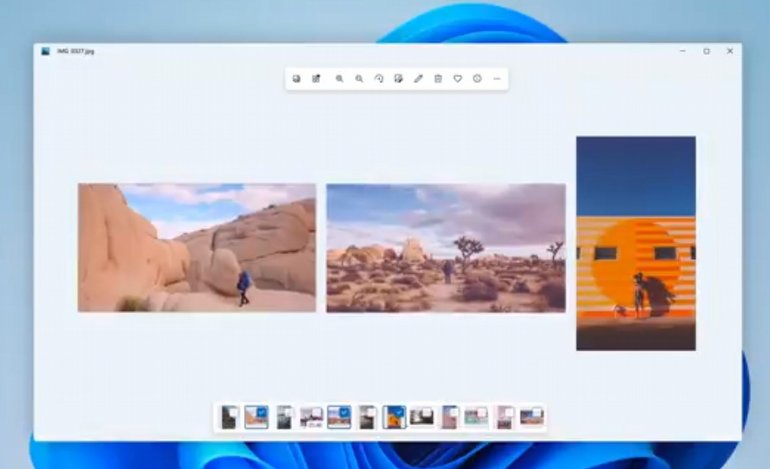The image size is (770, 469).
Task: Select the ninth filmstrip thumbnail
Action: click(449, 417)
